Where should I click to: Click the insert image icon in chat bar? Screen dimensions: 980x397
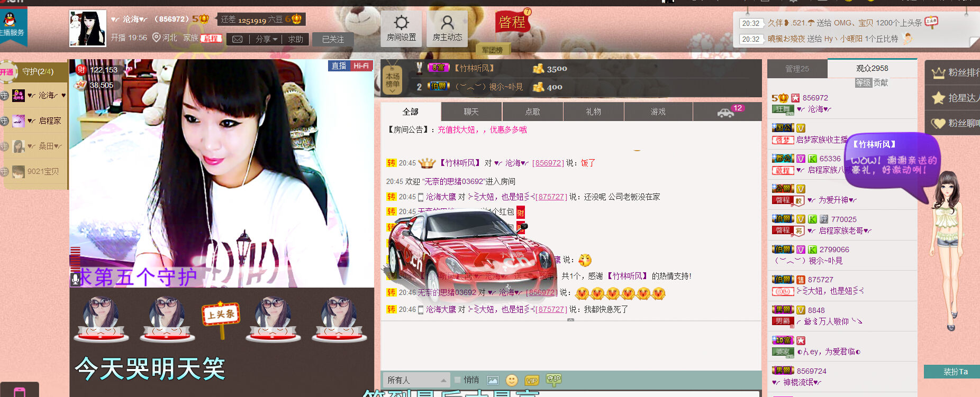click(x=493, y=380)
